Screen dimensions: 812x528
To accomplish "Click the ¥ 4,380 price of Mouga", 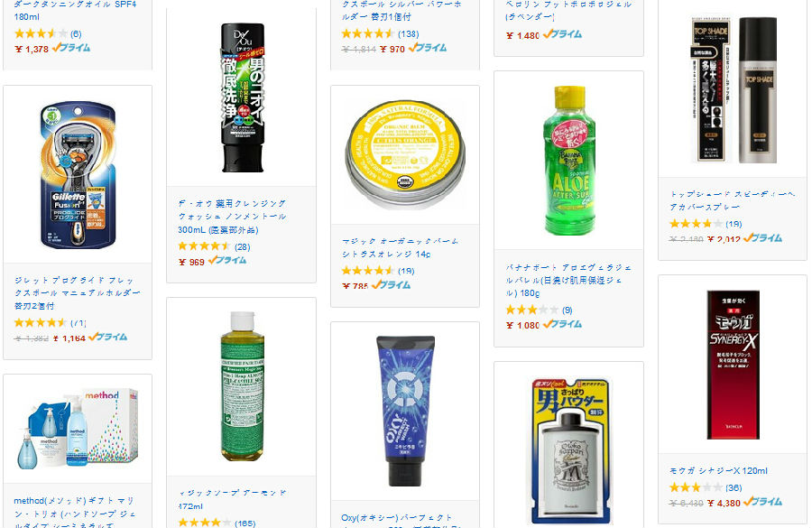I will (724, 503).
